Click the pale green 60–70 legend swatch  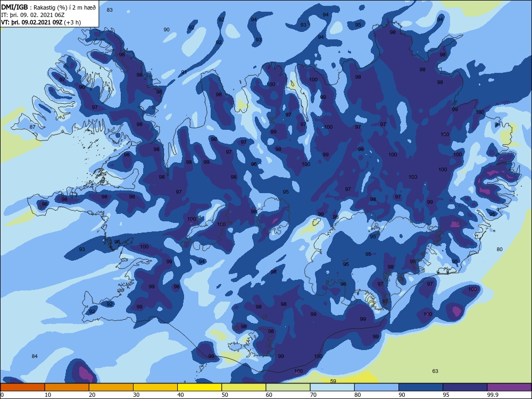pos(288,387)
